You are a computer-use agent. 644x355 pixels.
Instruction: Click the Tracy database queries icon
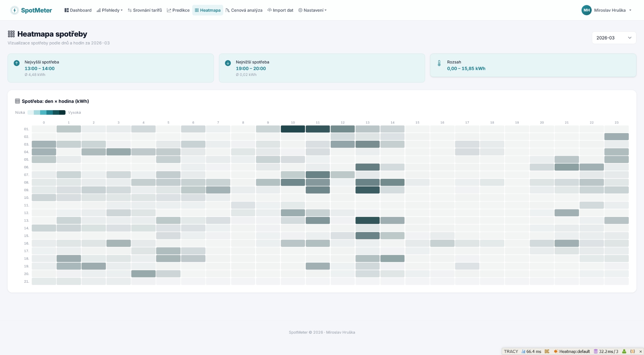[x=596, y=351]
